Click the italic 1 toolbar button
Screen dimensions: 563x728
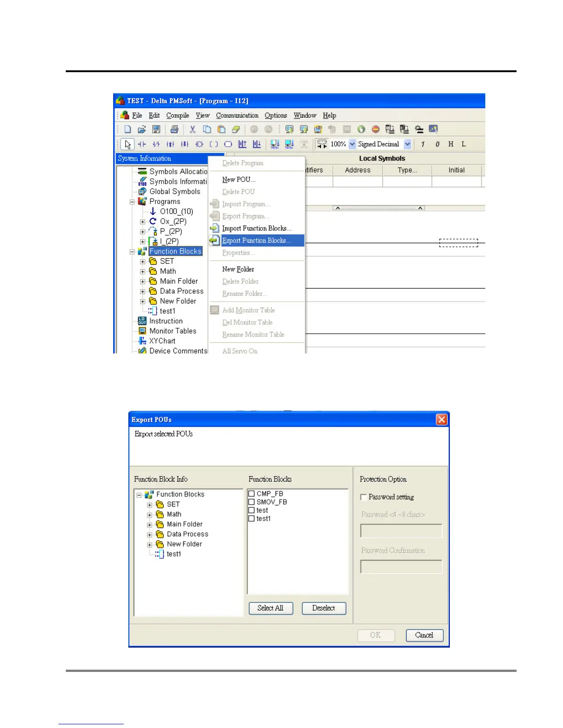pyautogui.click(x=423, y=144)
